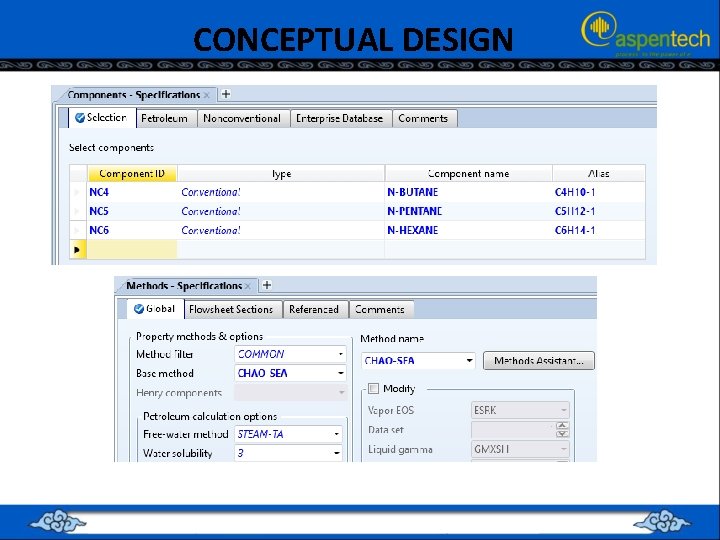The width and height of the screenshot is (720, 540).
Task: Open the Base method dropdown
Action: click(340, 373)
